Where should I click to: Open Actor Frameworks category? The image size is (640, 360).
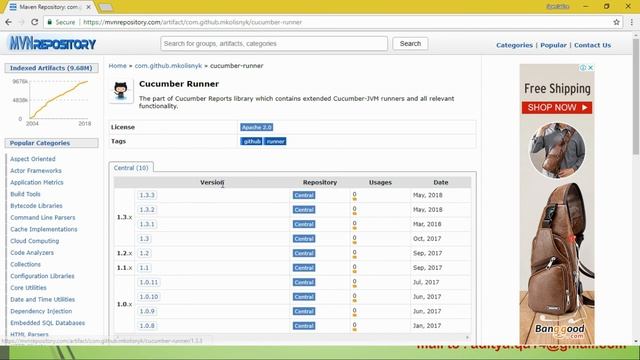(36, 171)
